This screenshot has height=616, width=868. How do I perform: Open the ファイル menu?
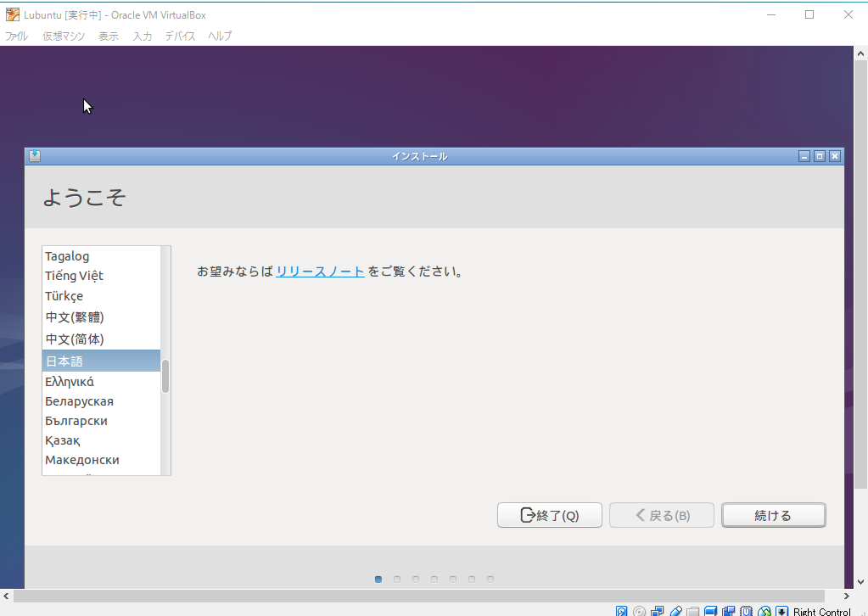coord(17,36)
